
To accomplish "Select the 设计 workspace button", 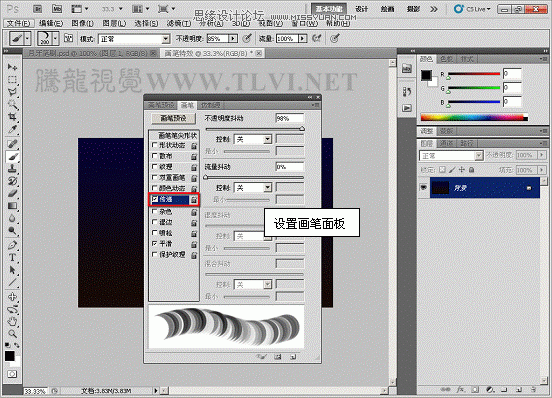I will coord(362,9).
